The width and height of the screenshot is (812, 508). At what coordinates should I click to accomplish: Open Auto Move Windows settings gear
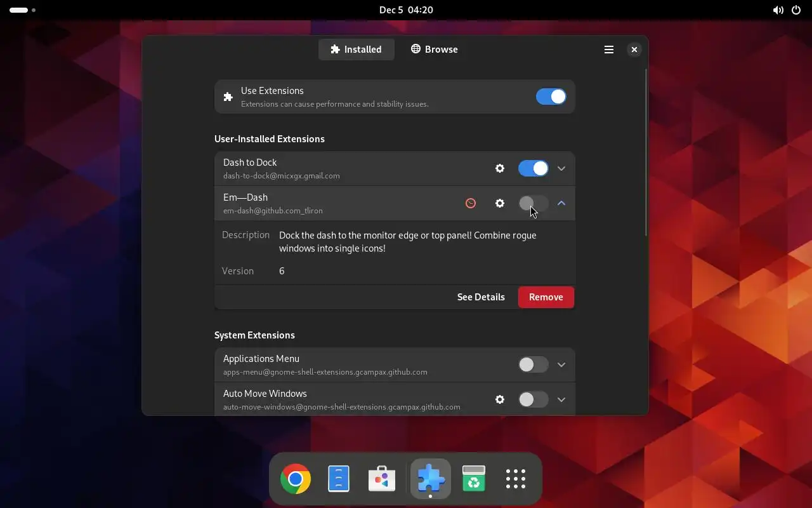(x=500, y=399)
